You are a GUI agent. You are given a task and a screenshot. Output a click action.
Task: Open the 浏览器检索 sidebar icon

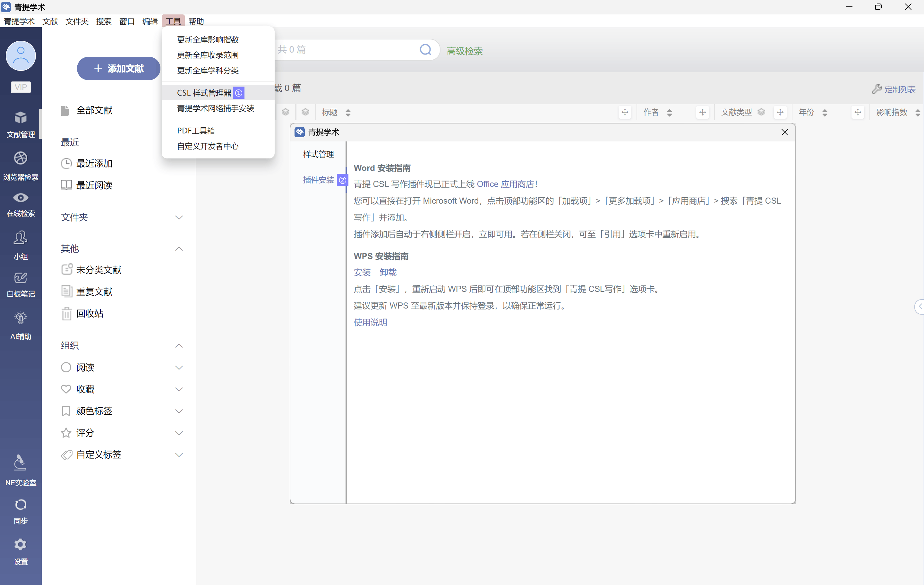coord(21,158)
